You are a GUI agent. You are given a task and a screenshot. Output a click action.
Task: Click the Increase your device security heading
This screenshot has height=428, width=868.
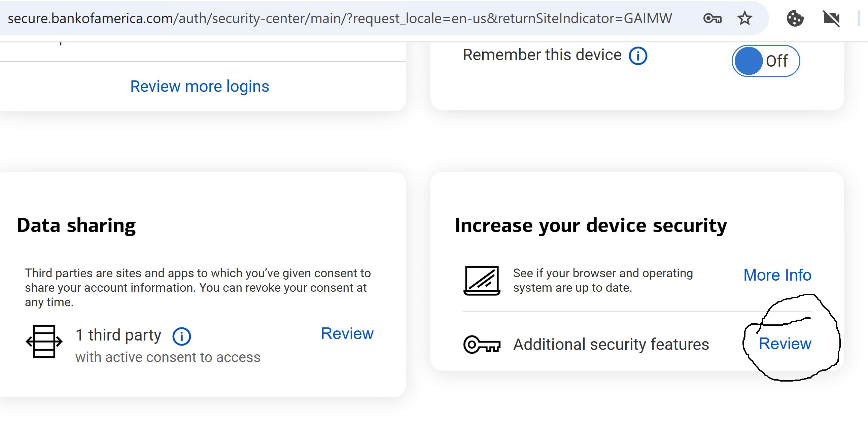coord(591,225)
